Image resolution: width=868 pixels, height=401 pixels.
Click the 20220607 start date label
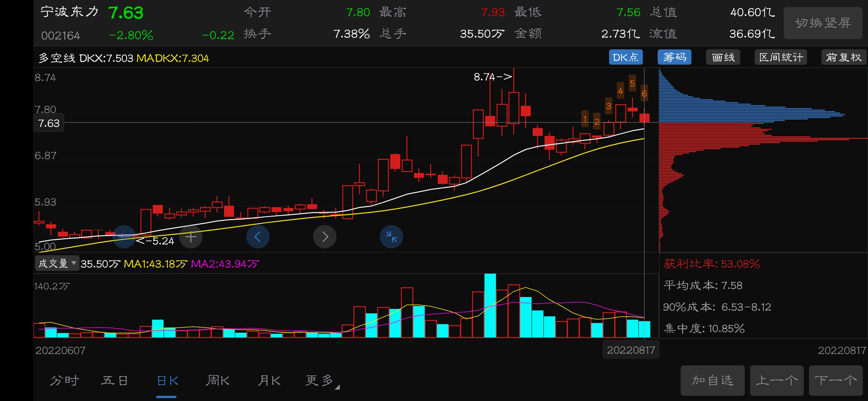(x=60, y=350)
